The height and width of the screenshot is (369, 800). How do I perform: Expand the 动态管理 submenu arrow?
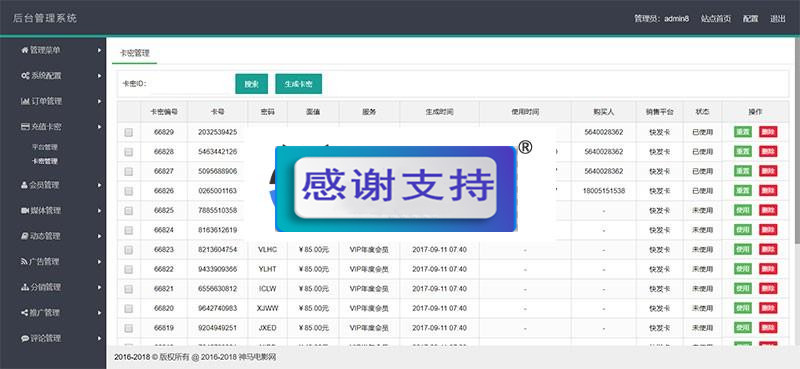point(99,236)
